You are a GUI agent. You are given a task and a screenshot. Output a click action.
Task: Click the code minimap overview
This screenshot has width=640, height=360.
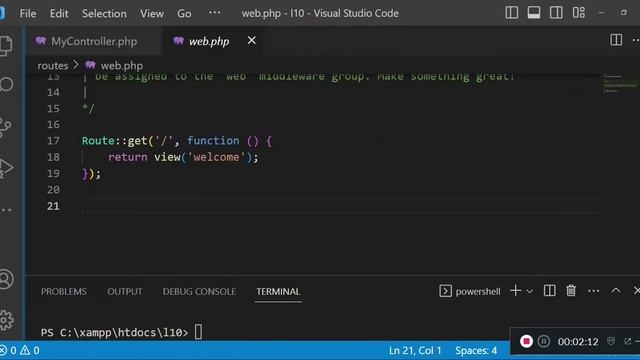(621, 84)
